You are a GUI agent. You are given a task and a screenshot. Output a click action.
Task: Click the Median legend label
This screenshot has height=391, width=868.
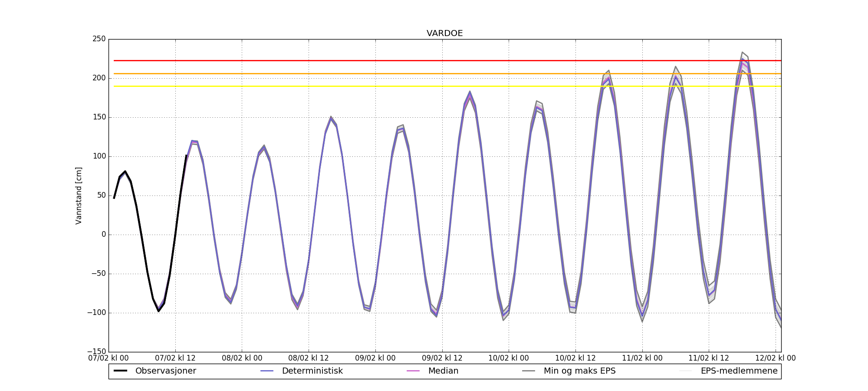pos(443,371)
